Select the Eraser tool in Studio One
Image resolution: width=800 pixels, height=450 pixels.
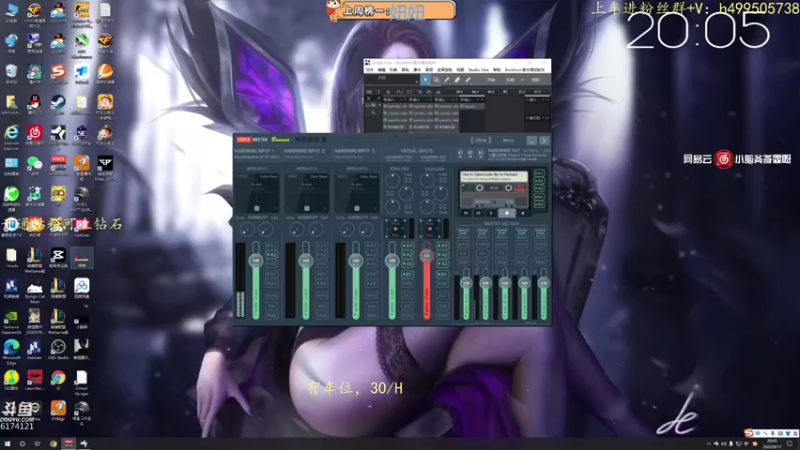pos(457,80)
